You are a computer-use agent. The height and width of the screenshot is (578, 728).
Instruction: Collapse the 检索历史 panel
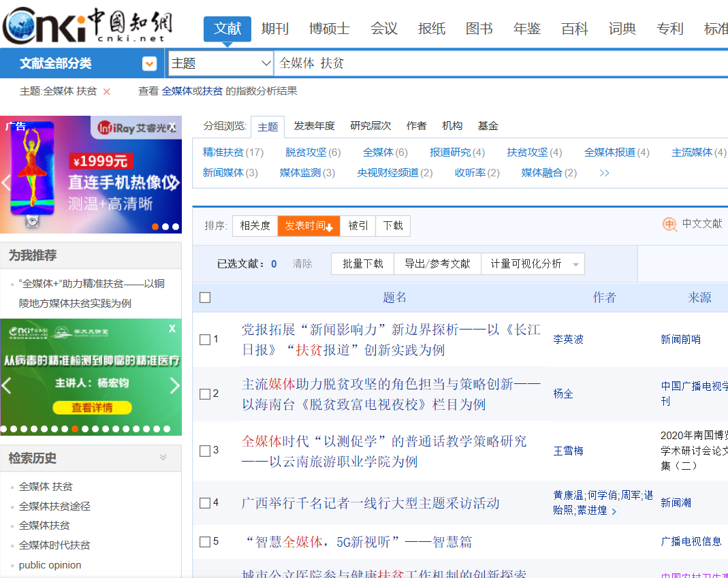click(x=163, y=457)
